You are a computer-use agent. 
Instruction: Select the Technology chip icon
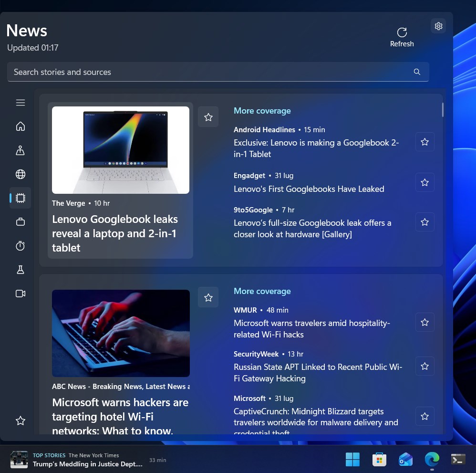click(x=21, y=198)
